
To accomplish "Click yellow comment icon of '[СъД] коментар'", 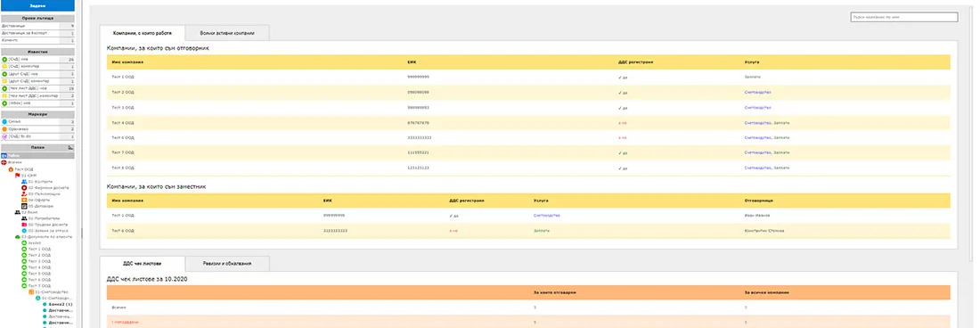I will pyautogui.click(x=4, y=66).
